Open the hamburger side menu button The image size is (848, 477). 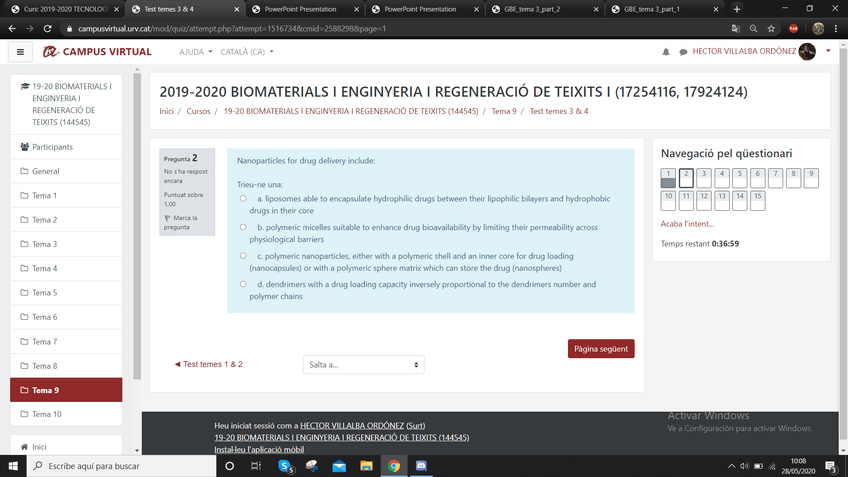tap(20, 51)
